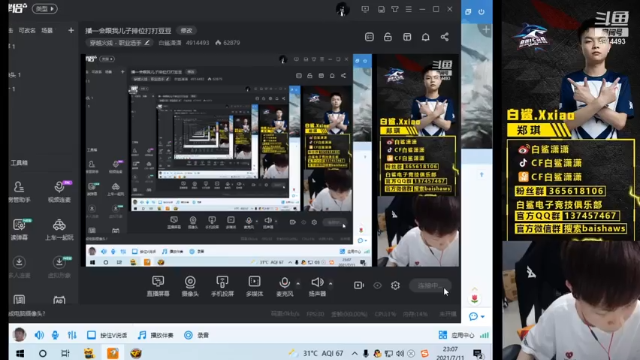This screenshot has height=360, width=640.
Task: Open the Windows Start menu
Action: coord(20,353)
